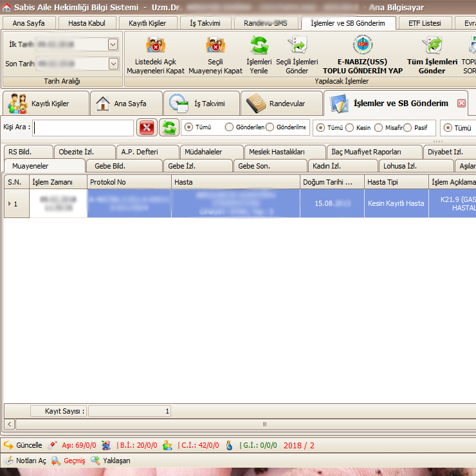476x476 pixels.
Task: Expand row 1 indicator arrow
Action: pos(10,203)
